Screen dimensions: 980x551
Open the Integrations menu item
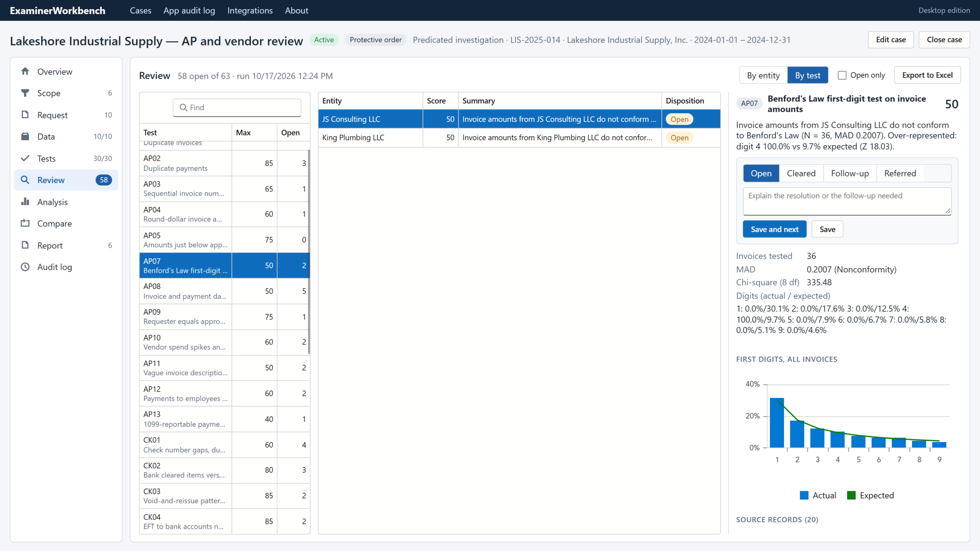tap(250, 10)
